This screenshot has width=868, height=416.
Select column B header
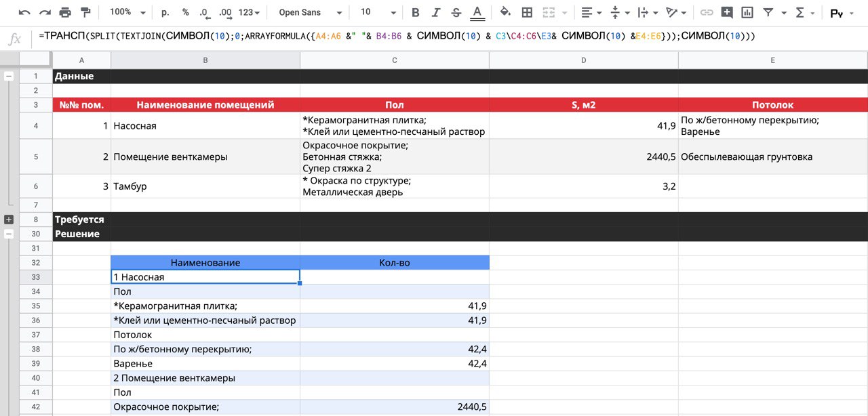(x=205, y=61)
